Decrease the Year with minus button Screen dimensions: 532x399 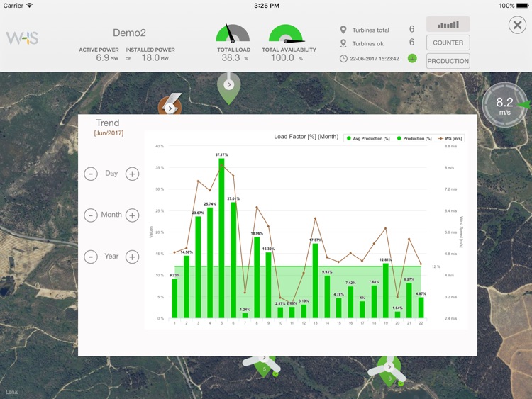point(91,257)
